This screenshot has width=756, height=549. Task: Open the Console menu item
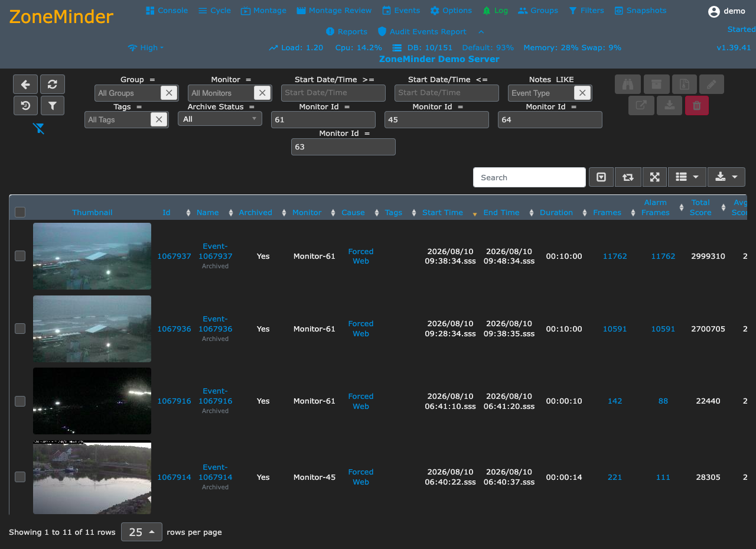[x=167, y=11]
